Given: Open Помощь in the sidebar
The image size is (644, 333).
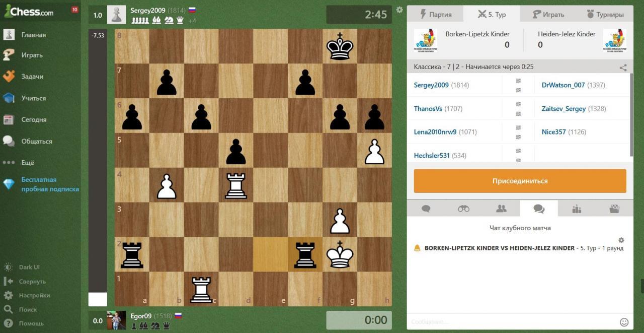Looking at the screenshot, I should pyautogui.click(x=31, y=323).
